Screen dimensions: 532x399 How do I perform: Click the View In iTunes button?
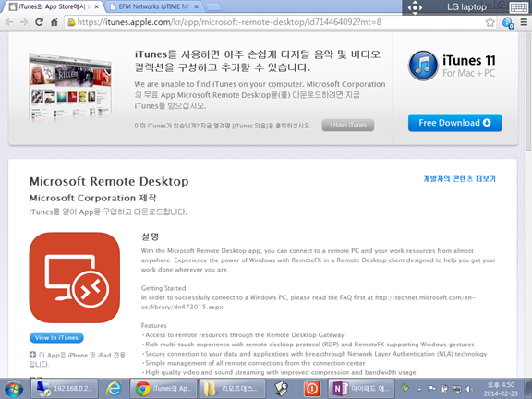[56, 338]
